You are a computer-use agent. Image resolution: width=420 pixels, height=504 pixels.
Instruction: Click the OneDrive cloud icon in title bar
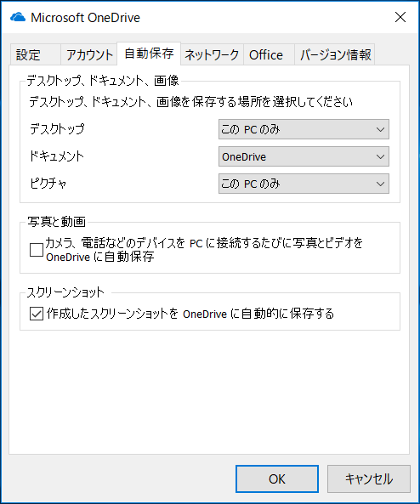pyautogui.click(x=18, y=17)
